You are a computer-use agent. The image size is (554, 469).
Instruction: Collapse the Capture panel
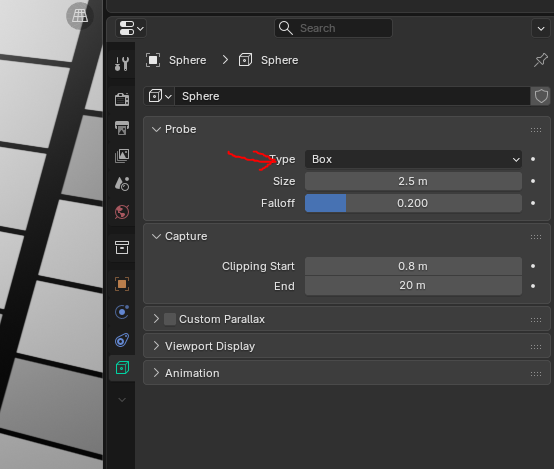click(x=156, y=236)
